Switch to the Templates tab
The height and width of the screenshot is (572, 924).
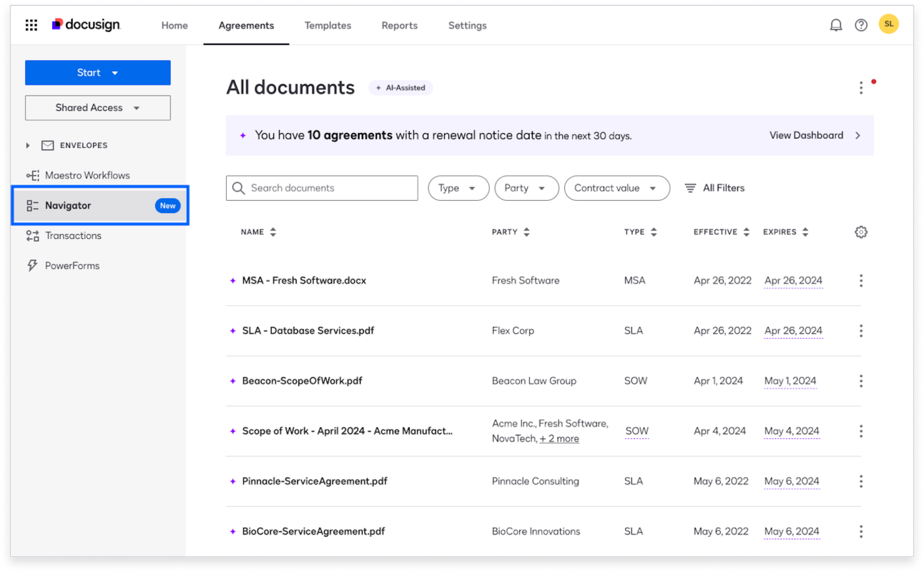[x=328, y=25]
